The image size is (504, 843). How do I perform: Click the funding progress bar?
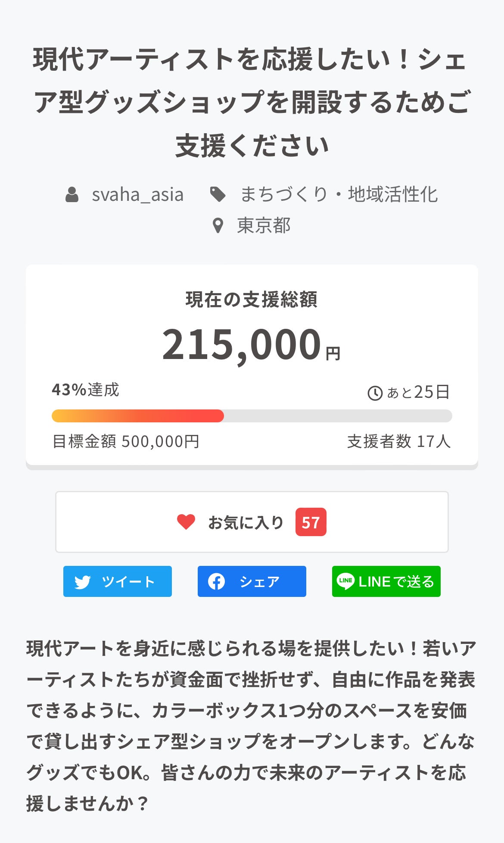coord(252,416)
